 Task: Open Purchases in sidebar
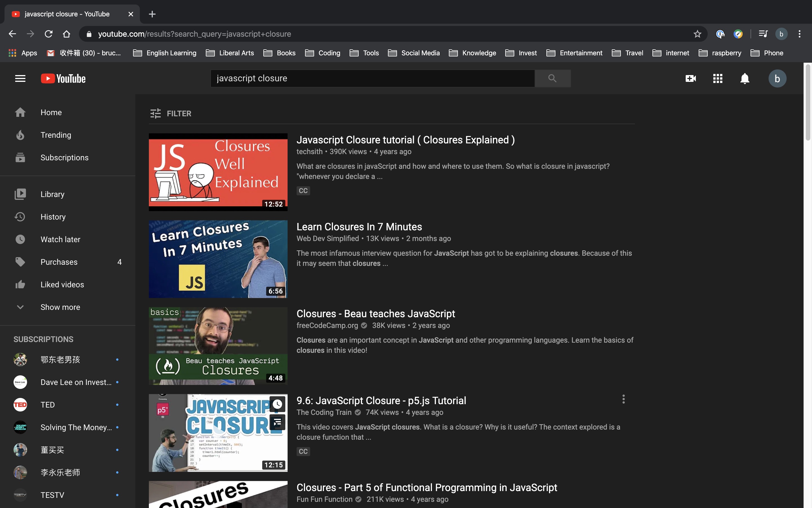point(67,262)
